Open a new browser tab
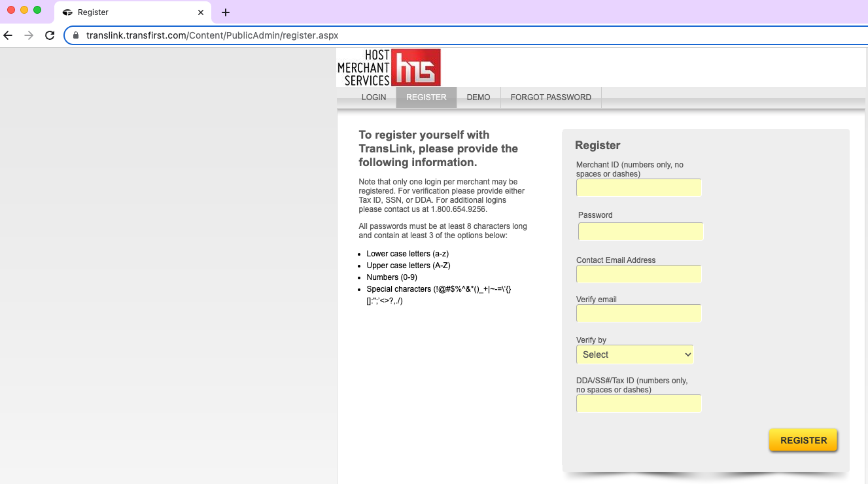This screenshot has height=484, width=868. 226,12
